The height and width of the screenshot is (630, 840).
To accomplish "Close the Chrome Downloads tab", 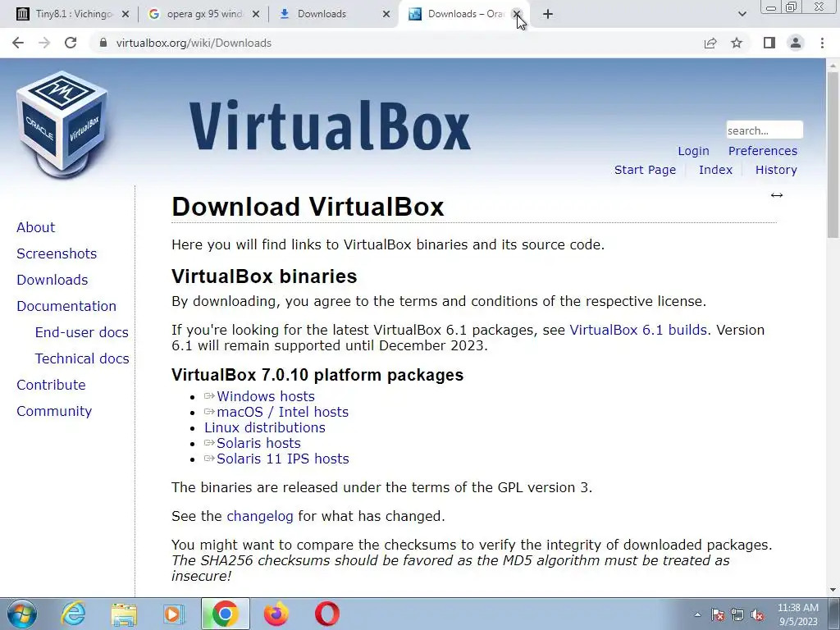I will point(386,14).
